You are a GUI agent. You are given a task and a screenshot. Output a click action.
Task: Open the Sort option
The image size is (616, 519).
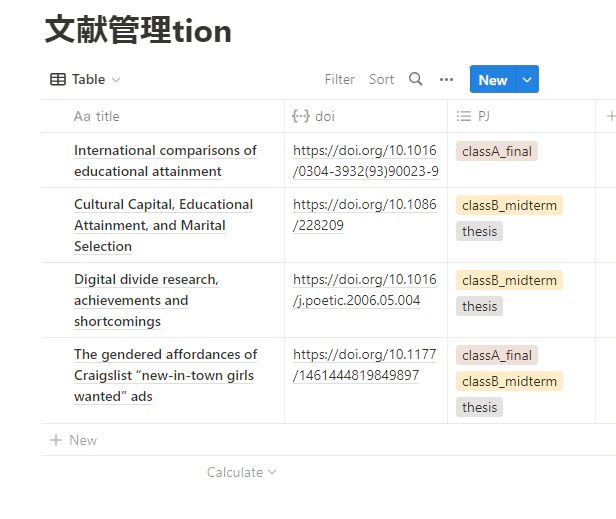coord(381,79)
